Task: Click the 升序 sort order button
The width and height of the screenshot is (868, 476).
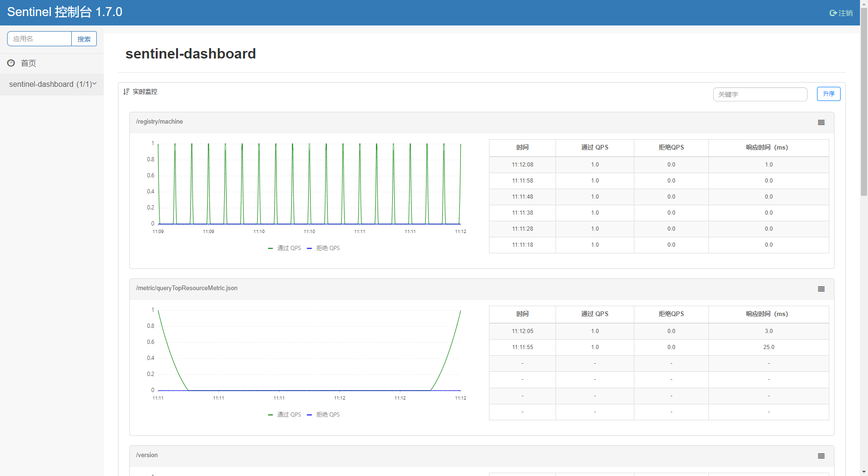Action: [828, 94]
